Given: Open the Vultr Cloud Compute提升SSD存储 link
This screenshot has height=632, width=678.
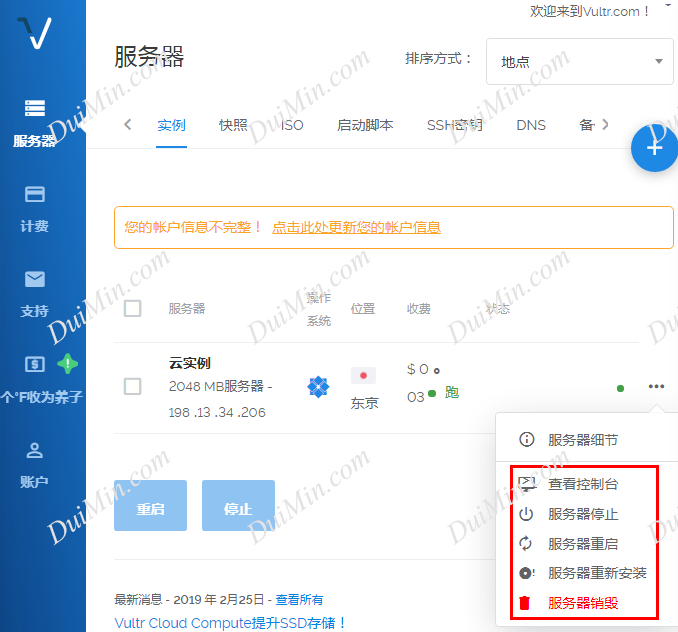Looking at the screenshot, I should [230, 623].
